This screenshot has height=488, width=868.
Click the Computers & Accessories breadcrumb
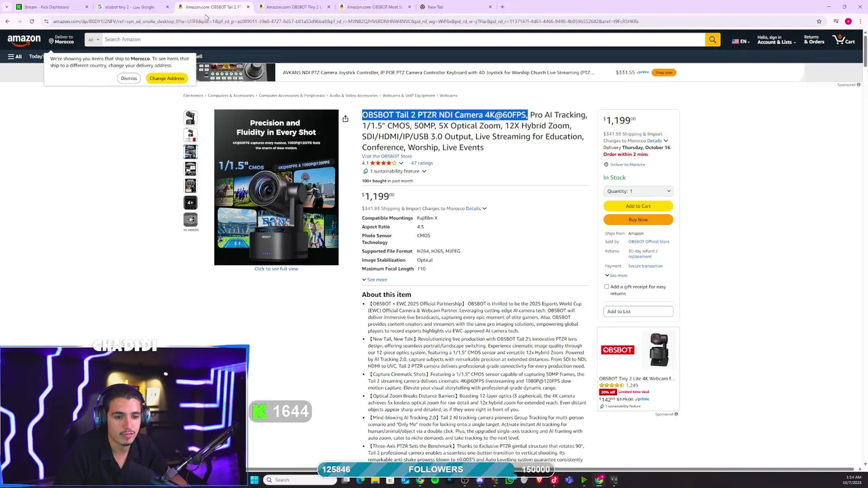231,96
